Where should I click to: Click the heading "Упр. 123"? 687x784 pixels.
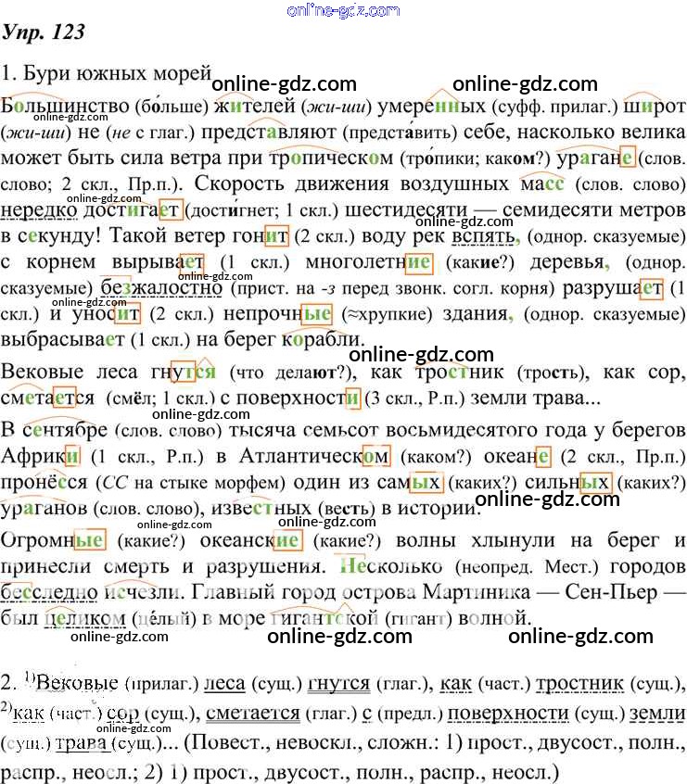pyautogui.click(x=44, y=32)
